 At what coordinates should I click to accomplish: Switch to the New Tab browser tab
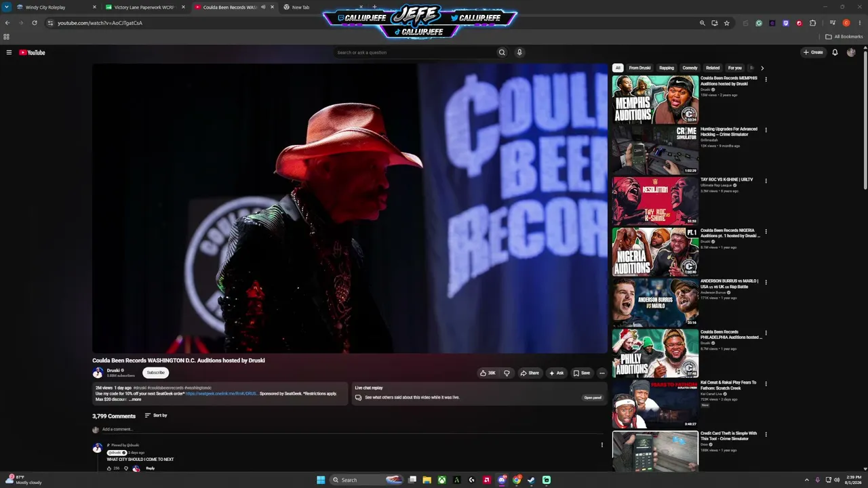point(322,7)
